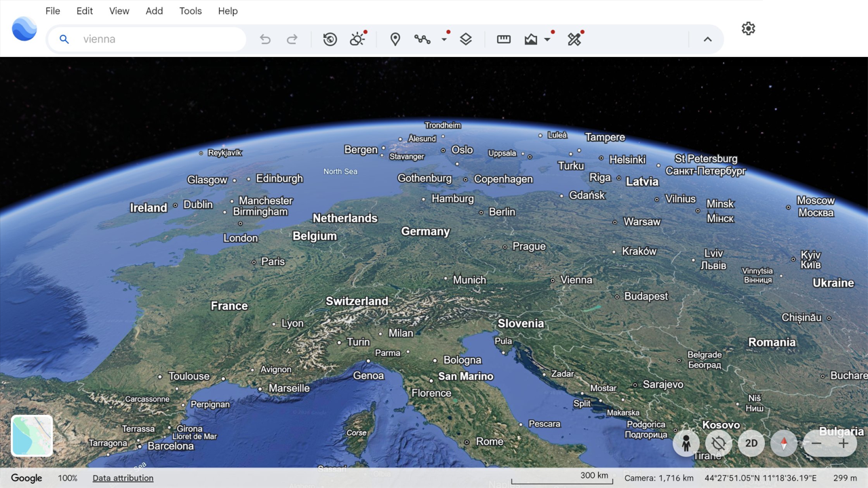
Task: Click the terrain elevation profile icon
Action: pyautogui.click(x=531, y=39)
